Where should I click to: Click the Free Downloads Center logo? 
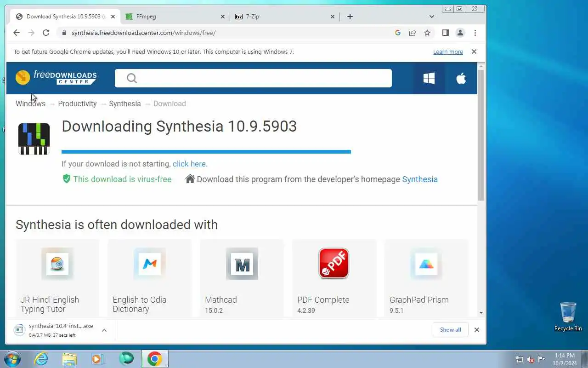tap(56, 78)
